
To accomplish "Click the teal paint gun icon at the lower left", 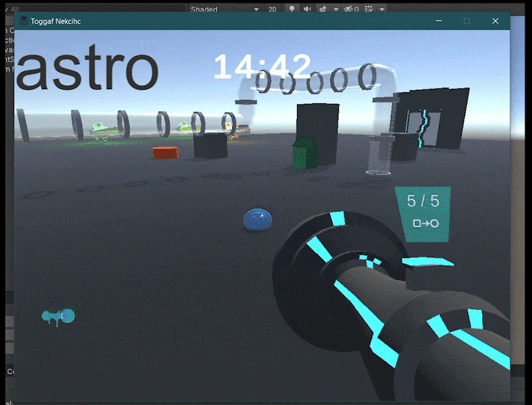I will pos(58,317).
